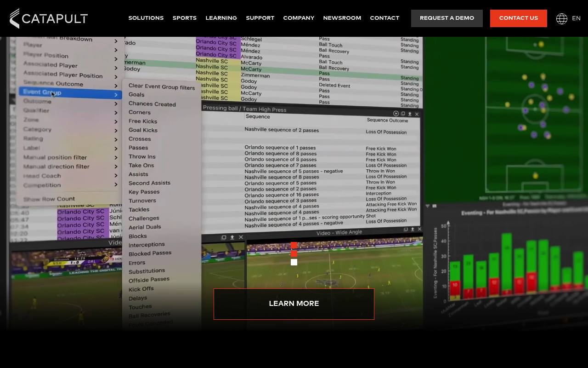
Task: Open the Support menu
Action: (x=260, y=18)
